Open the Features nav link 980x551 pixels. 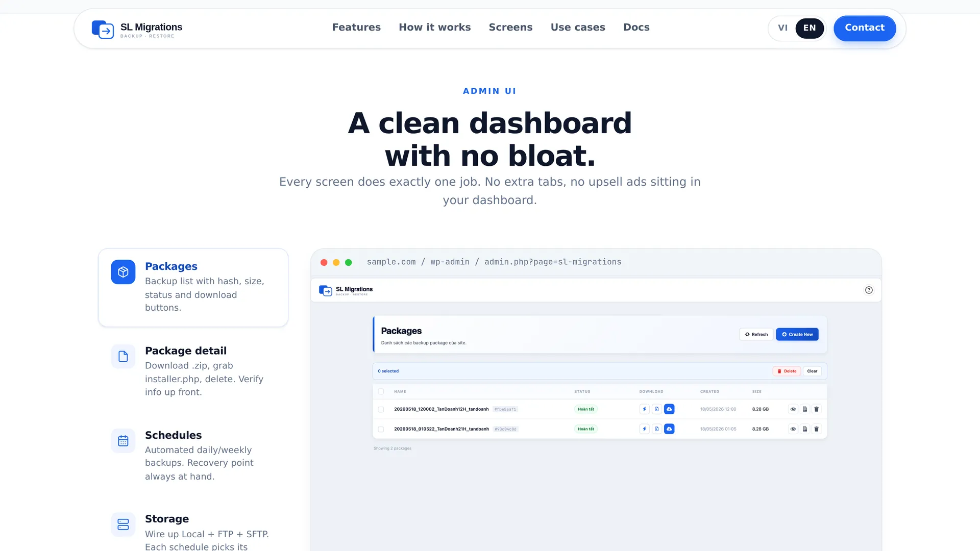(x=356, y=28)
